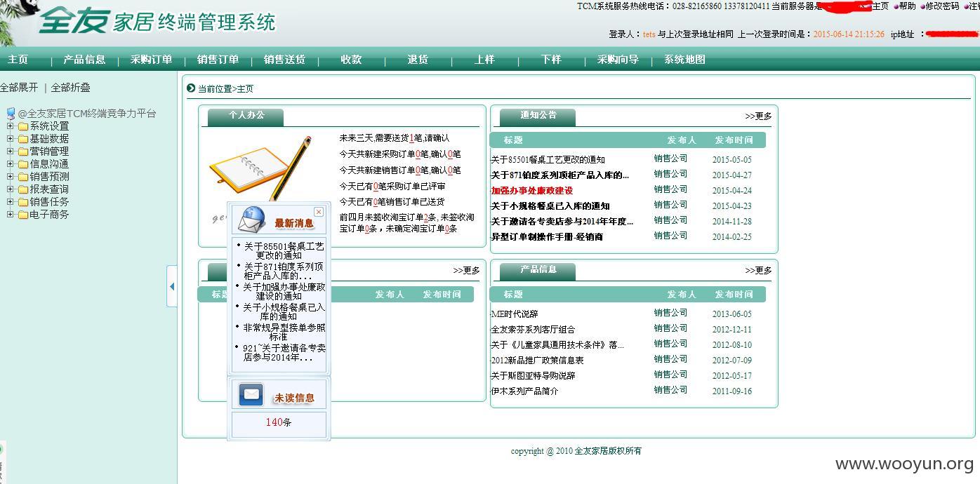Open product item 关于斯图亚特导购说辞
Image resolution: width=980 pixels, height=484 pixels.
[532, 376]
